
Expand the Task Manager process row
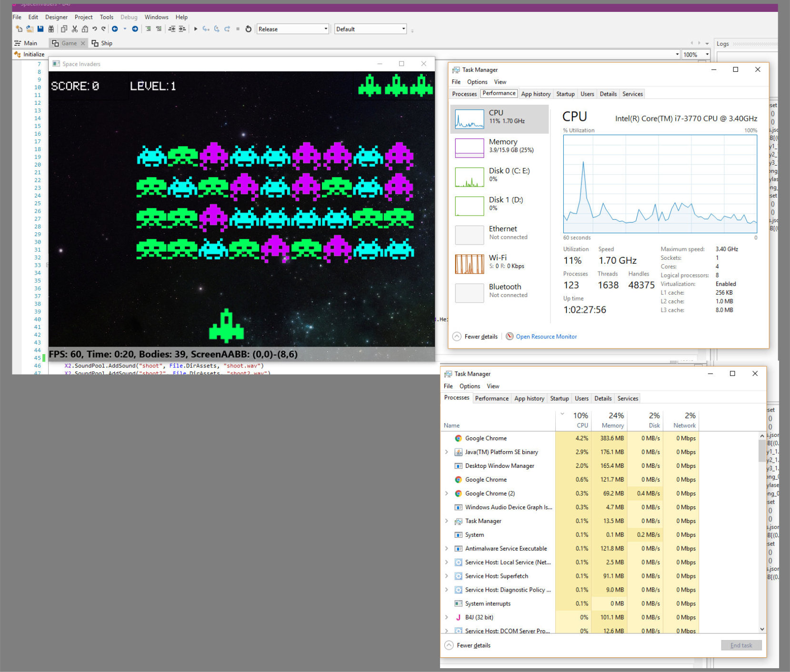447,521
